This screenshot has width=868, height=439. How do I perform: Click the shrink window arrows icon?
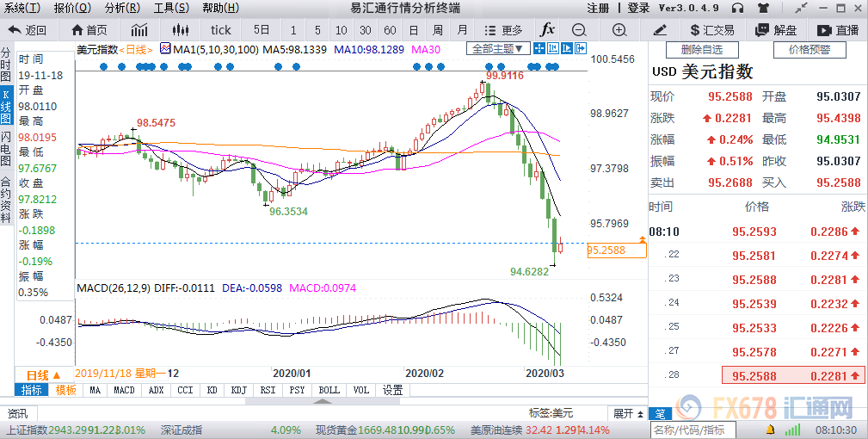[x=800, y=8]
